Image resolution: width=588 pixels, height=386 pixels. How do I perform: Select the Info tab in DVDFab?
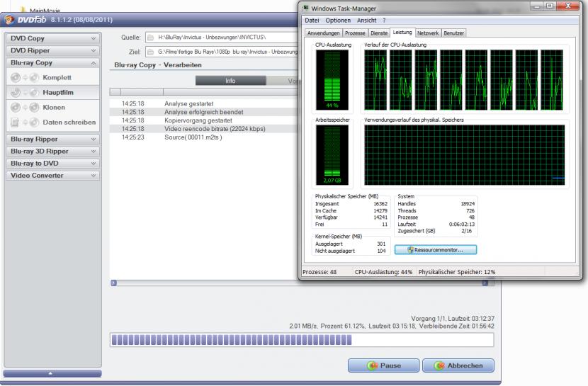230,81
